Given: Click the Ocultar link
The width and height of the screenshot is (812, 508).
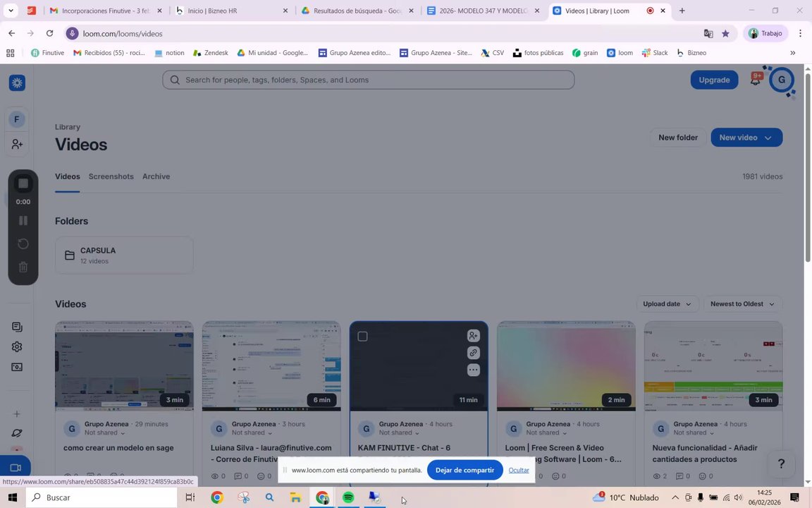Looking at the screenshot, I should coord(518,470).
